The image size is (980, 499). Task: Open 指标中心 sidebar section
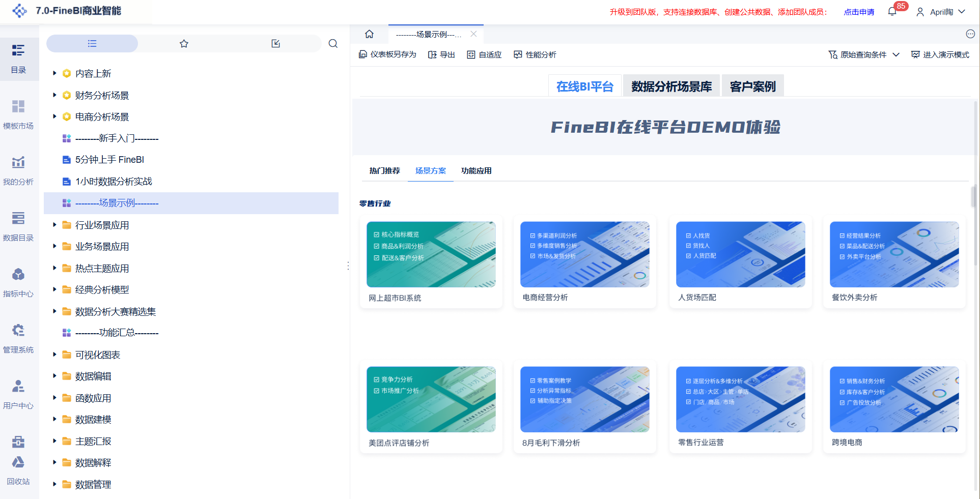(18, 283)
